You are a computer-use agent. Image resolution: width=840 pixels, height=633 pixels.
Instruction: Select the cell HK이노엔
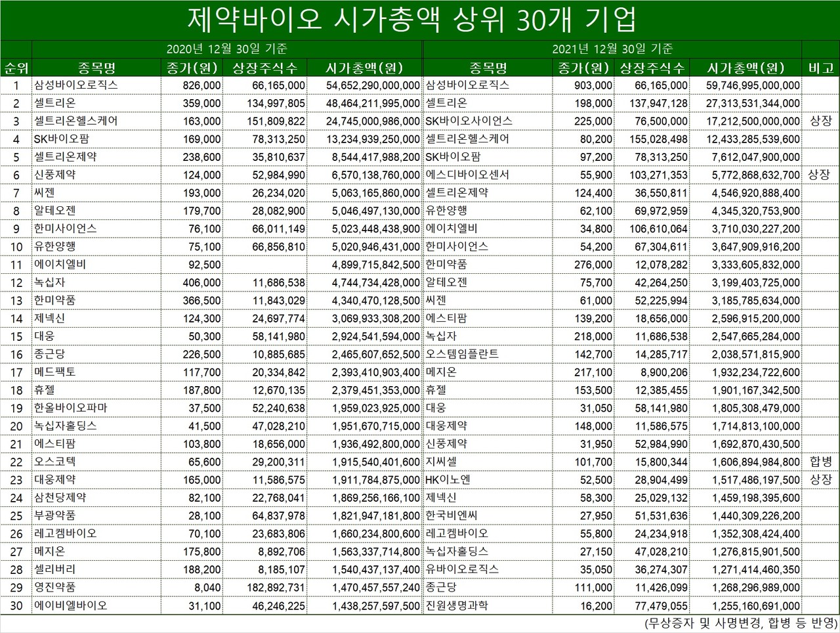coord(448,479)
